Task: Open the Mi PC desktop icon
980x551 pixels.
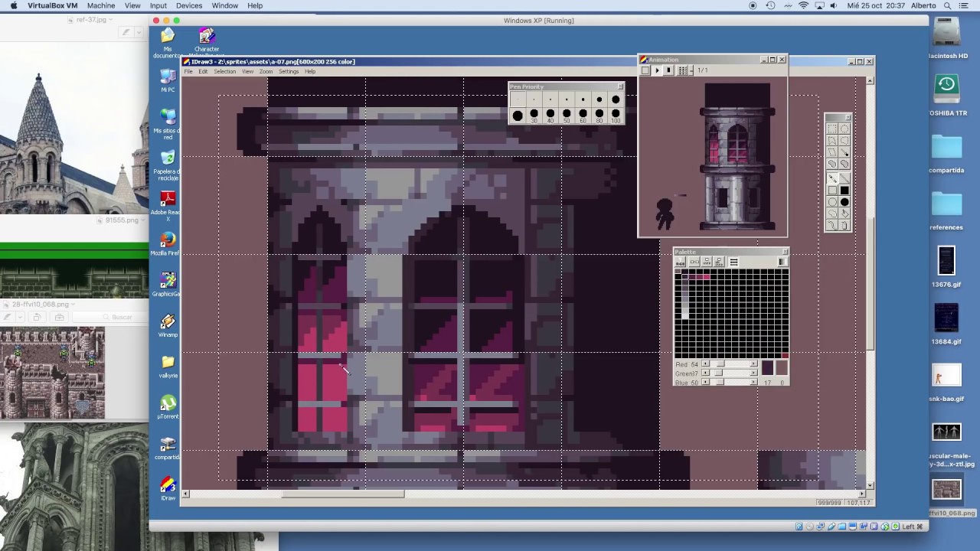Action: coord(168,80)
